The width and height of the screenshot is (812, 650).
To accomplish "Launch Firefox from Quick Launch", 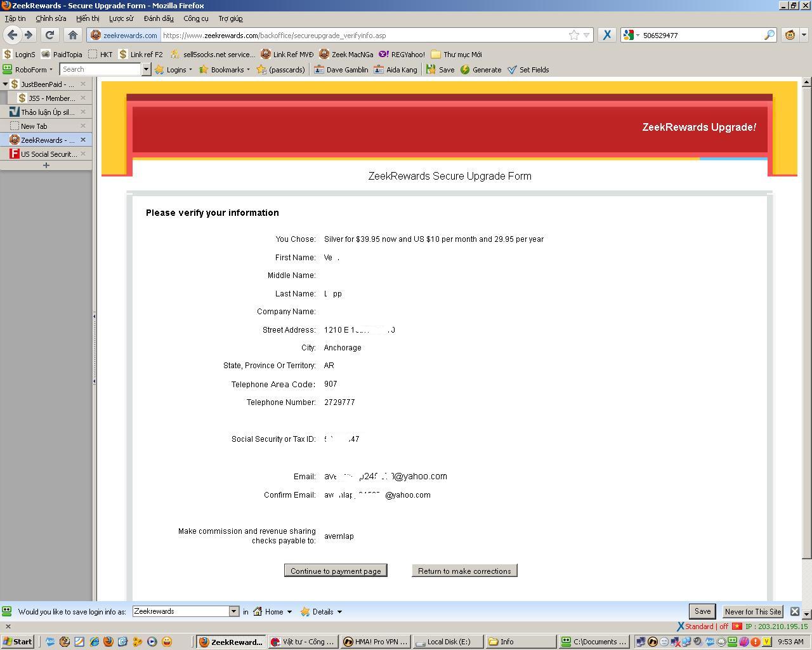I will click(108, 642).
